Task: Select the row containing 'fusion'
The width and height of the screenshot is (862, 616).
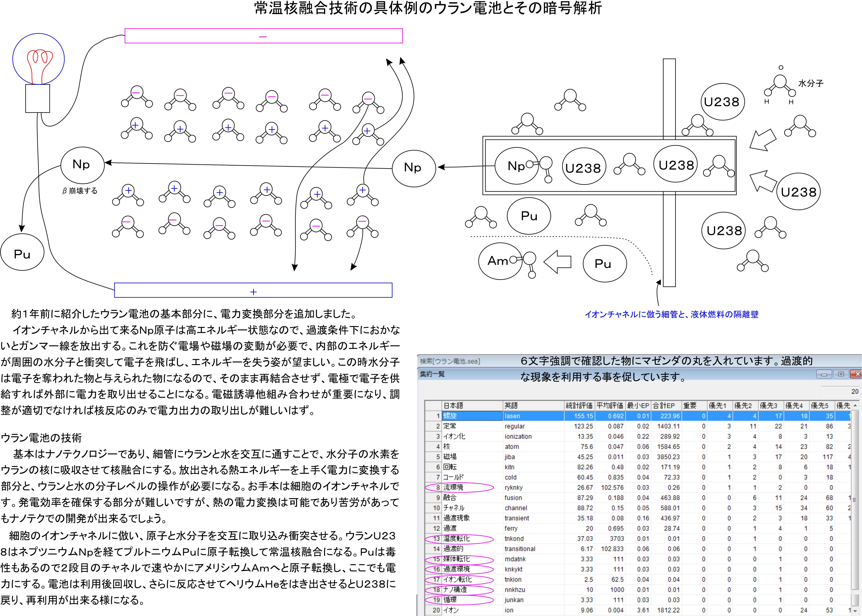Action: 514,498
